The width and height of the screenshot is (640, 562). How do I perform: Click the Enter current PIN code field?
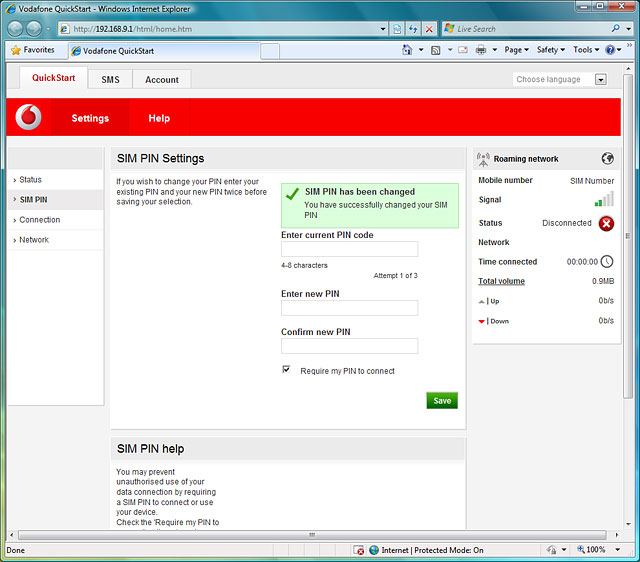click(x=349, y=249)
